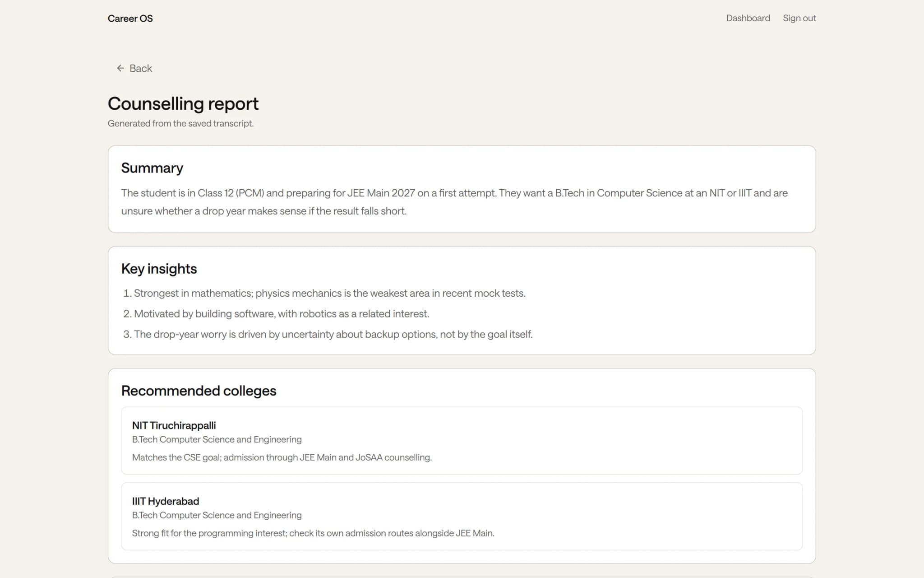Viewport: 924px width, 578px height.
Task: Click the back arrow icon
Action: (x=120, y=68)
